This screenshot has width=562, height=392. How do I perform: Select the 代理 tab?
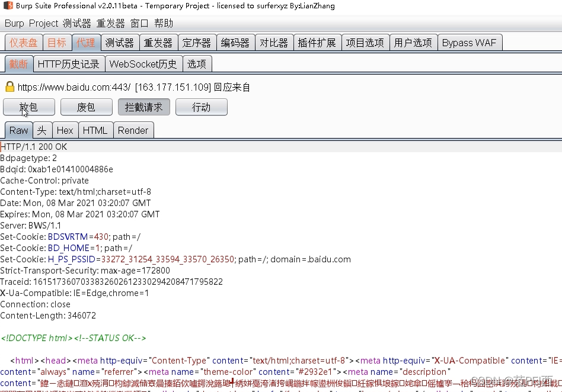pos(86,43)
